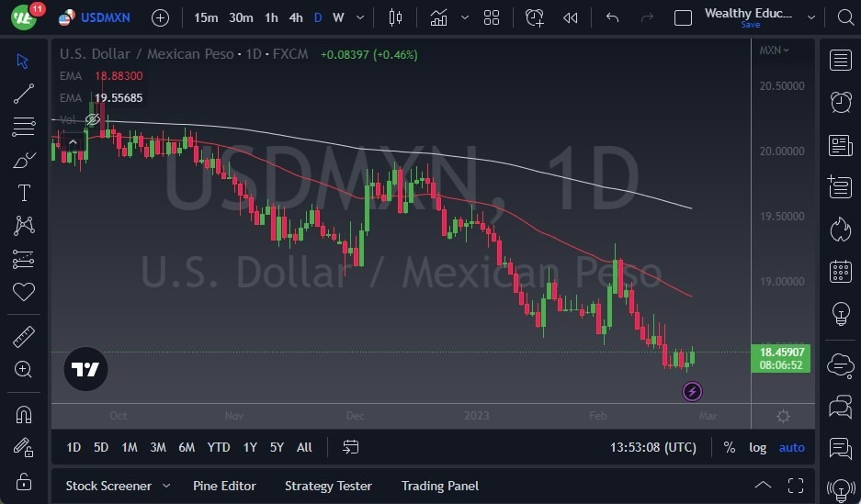Expand the timeframe interval dropdown
861x504 pixels.
coord(360,18)
